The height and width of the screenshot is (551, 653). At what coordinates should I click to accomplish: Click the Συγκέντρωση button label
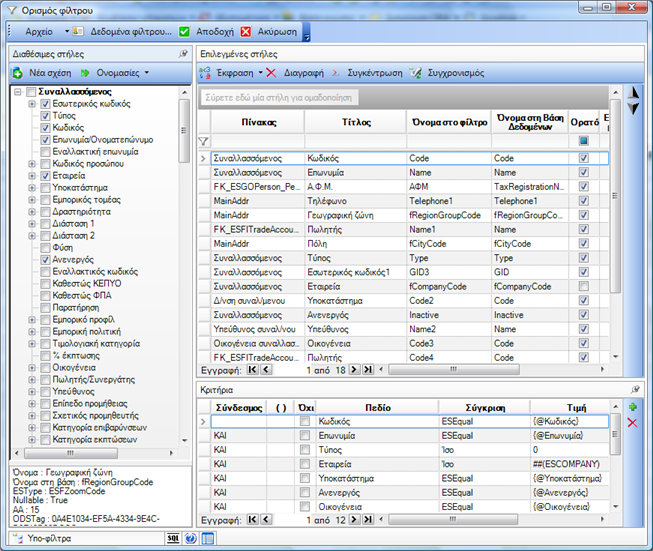[375, 73]
